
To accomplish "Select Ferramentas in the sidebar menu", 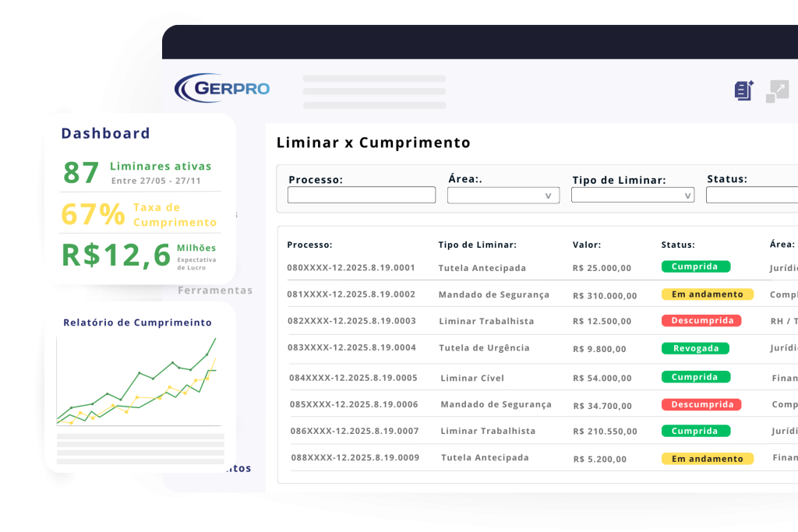I will pos(215,291).
